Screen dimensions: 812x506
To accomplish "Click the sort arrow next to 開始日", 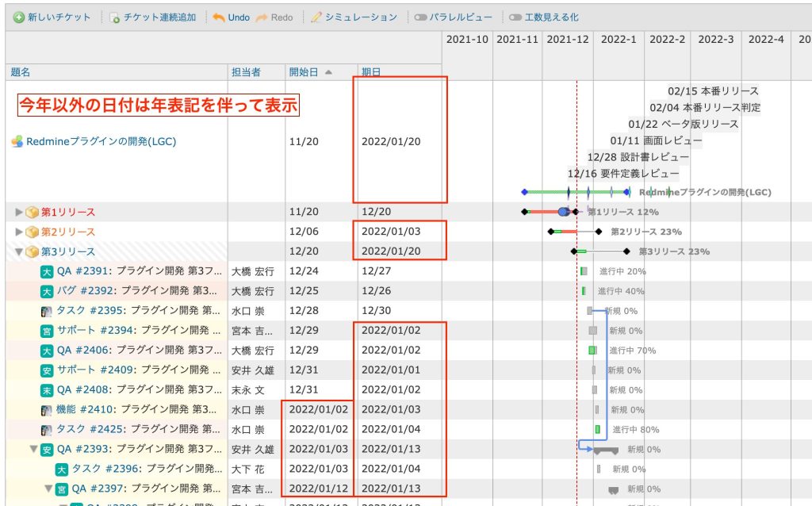I will 328,72.
